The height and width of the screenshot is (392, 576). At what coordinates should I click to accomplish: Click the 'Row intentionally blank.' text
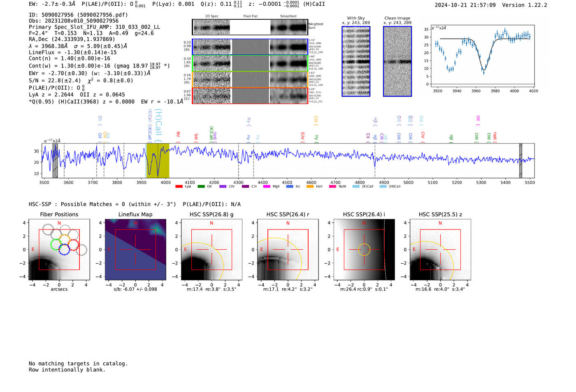67,370
